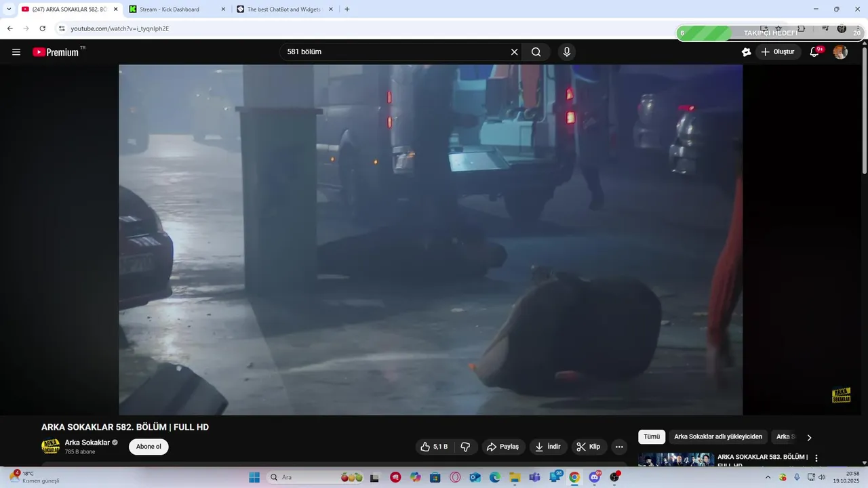Open Chrome from the taskbar

point(574,477)
